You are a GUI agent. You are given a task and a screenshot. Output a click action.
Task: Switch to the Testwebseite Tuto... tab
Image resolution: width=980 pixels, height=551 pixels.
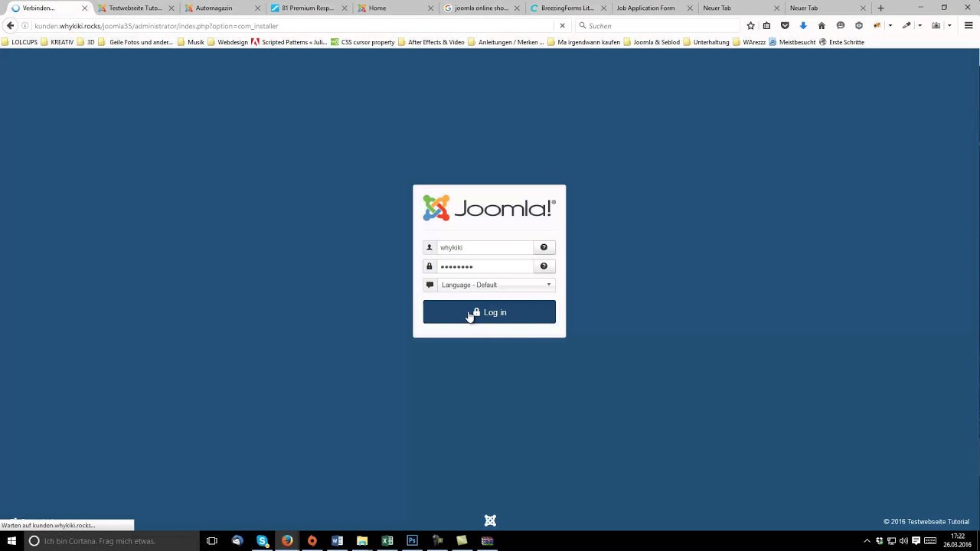[136, 8]
